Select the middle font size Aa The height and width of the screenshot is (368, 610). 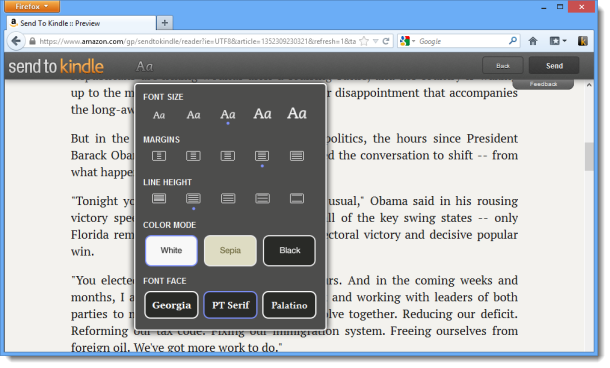click(x=228, y=114)
